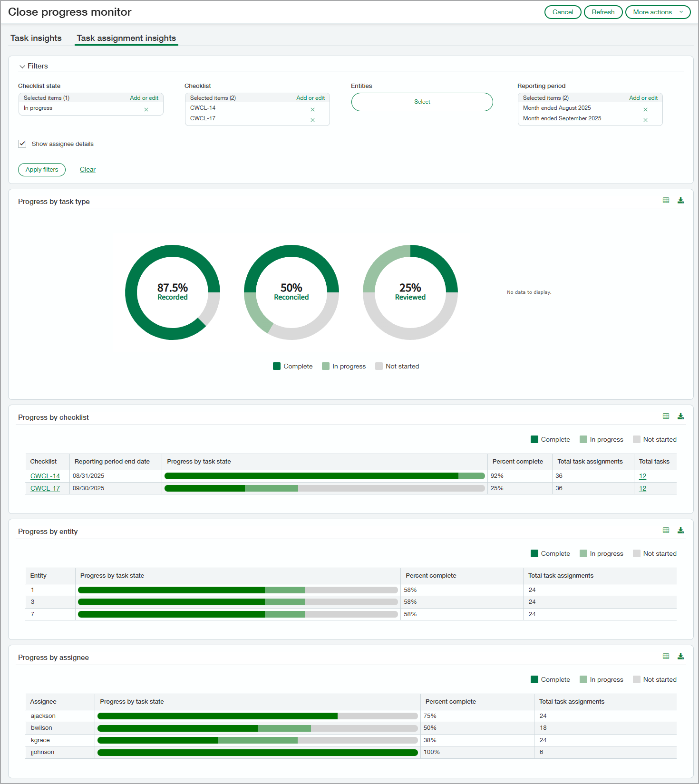Open the Entities Select picker

422,102
